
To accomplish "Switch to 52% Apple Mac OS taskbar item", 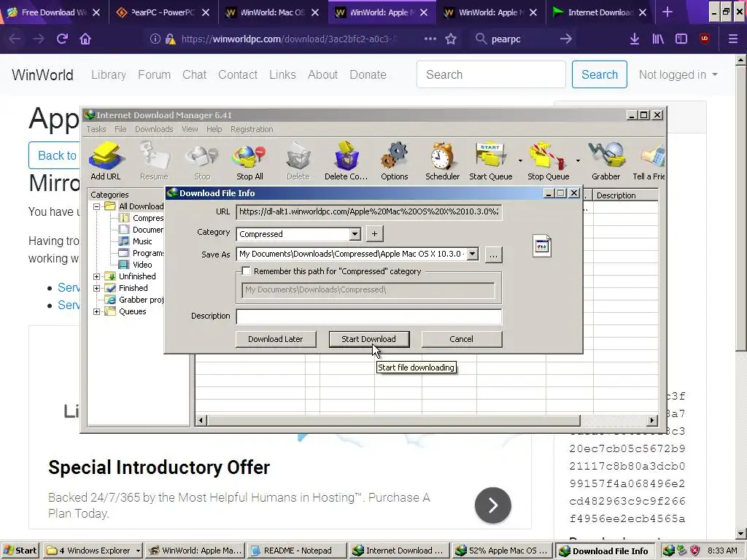I will click(502, 551).
